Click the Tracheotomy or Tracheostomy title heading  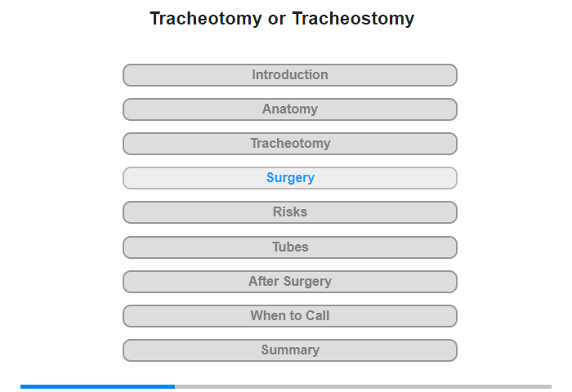point(282,19)
